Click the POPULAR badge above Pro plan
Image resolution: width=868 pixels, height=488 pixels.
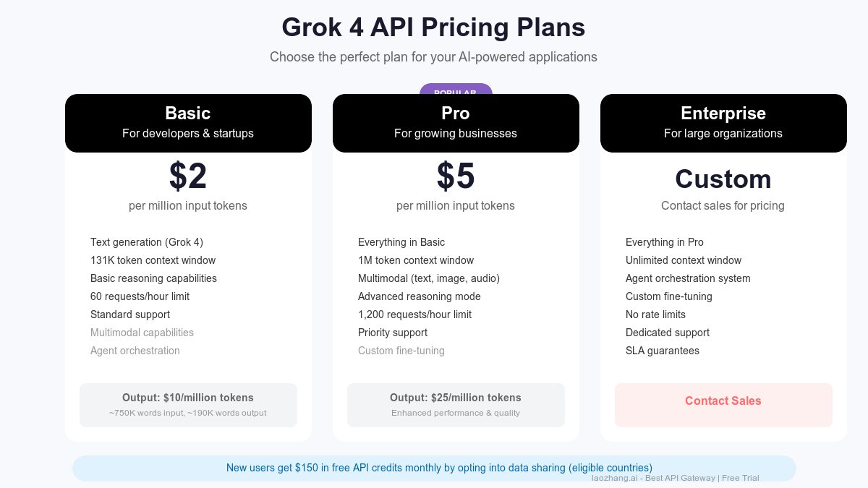[456, 92]
